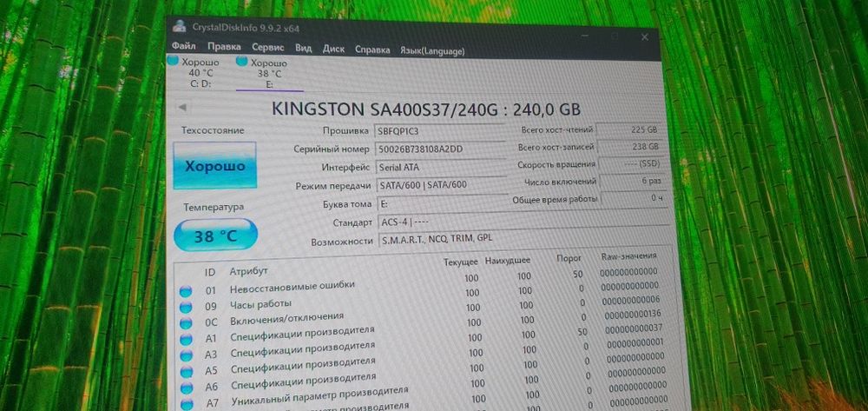Click the firmware field SBFQP1C3
The width and height of the screenshot is (868, 411).
tap(440, 132)
